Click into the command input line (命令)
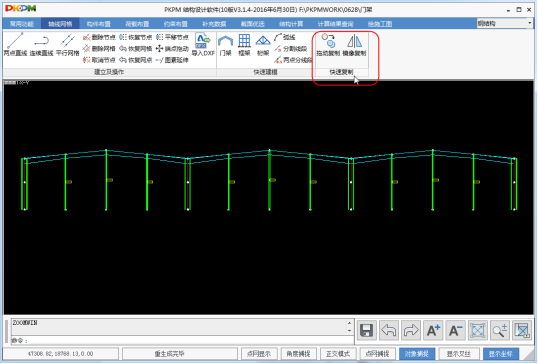The width and height of the screenshot is (538, 364). [182, 340]
